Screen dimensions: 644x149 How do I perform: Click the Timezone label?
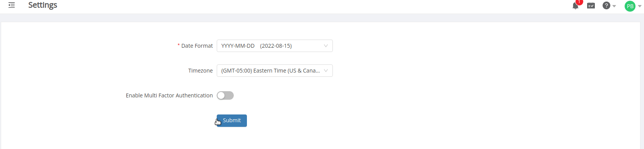pyautogui.click(x=200, y=71)
